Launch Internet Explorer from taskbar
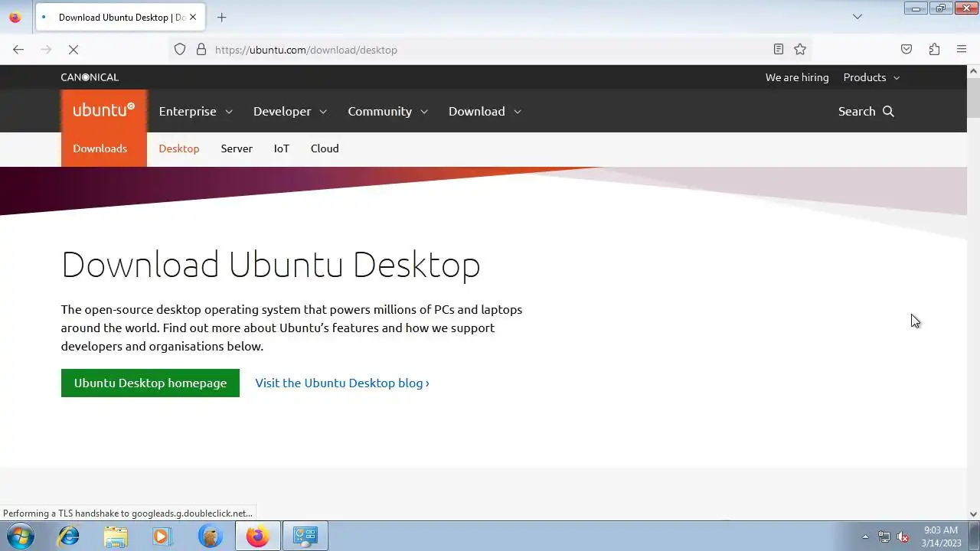The height and width of the screenshot is (551, 980). (69, 536)
